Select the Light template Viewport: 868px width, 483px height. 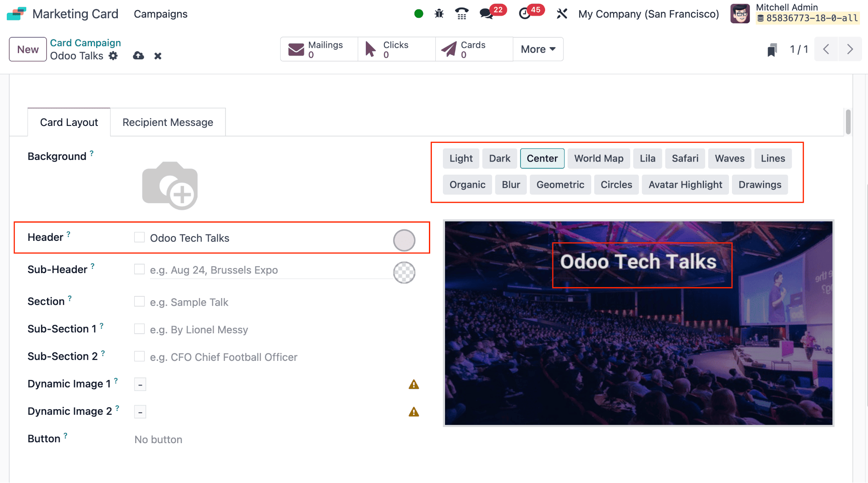click(461, 159)
